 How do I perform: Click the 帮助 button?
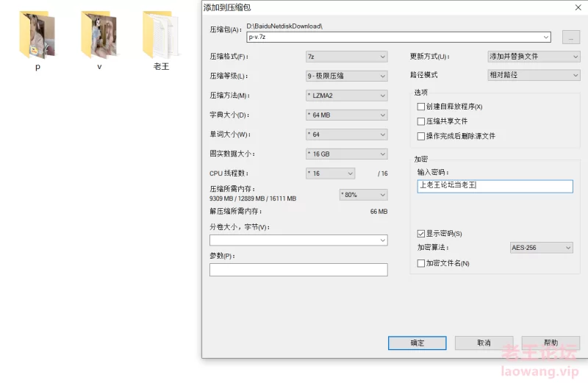click(551, 343)
